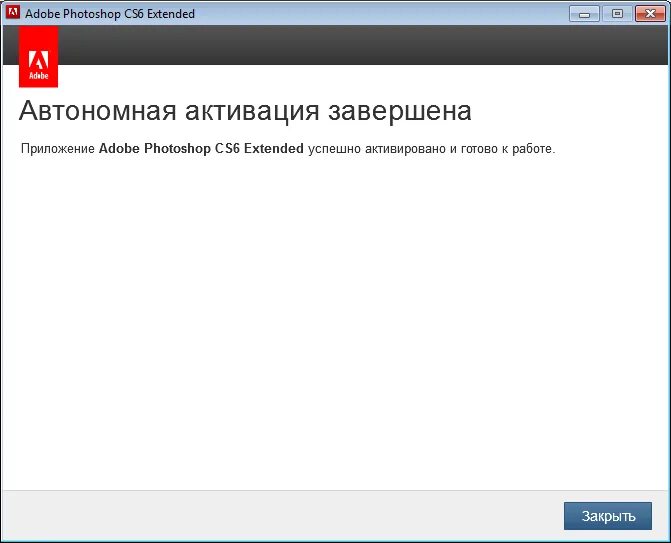The image size is (671, 543).
Task: Click the Закрыть button
Action: (x=608, y=516)
